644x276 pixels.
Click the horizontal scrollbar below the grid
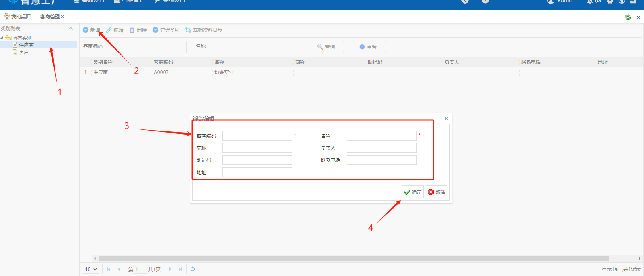pos(353,259)
